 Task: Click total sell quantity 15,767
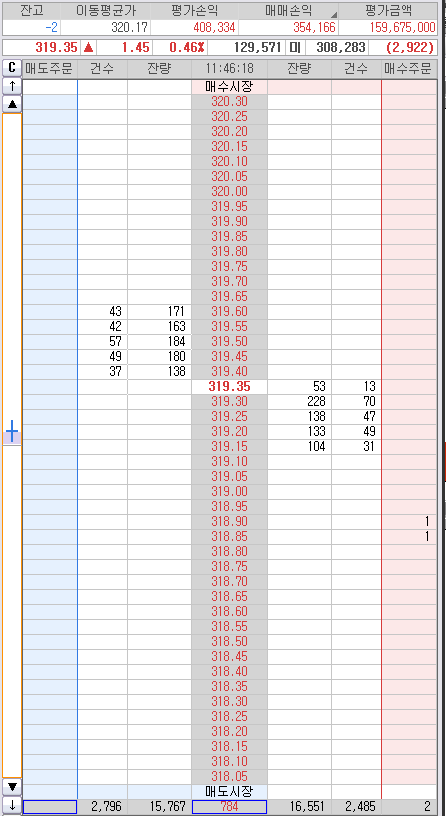(x=159, y=807)
